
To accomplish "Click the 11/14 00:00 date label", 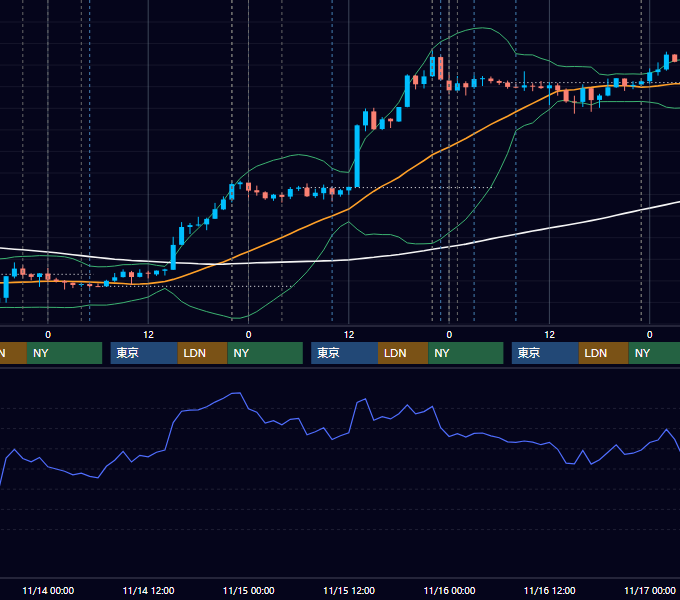I will click(x=48, y=590).
